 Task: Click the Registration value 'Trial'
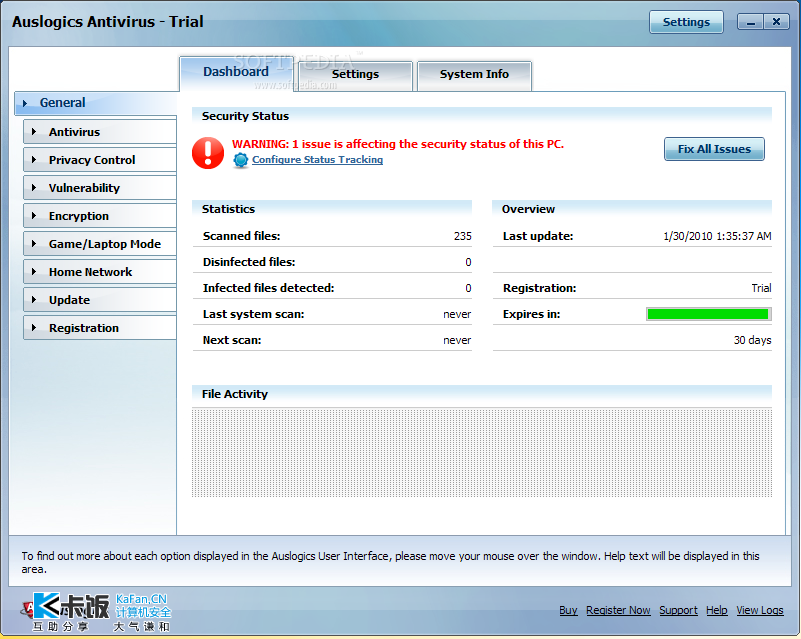pyautogui.click(x=761, y=289)
